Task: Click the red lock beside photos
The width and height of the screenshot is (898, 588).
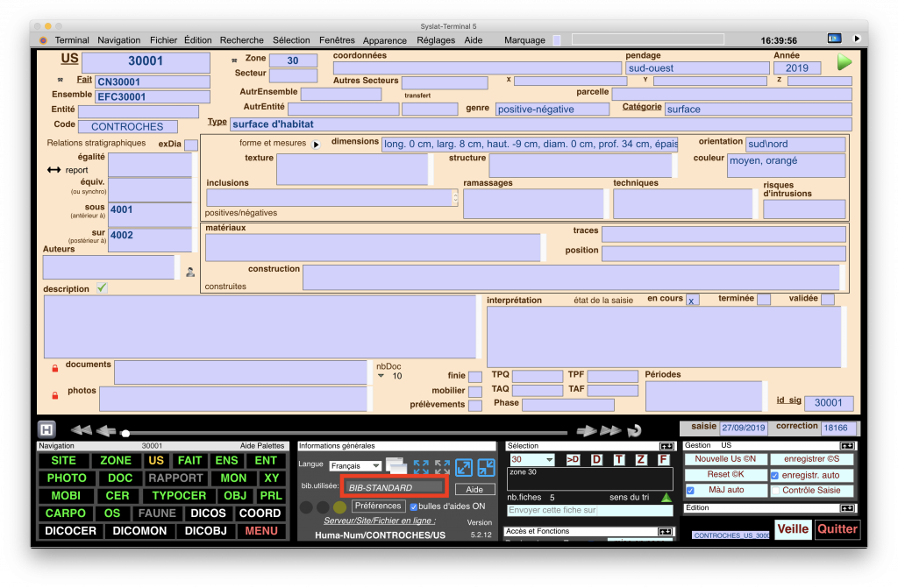Action: [x=55, y=395]
